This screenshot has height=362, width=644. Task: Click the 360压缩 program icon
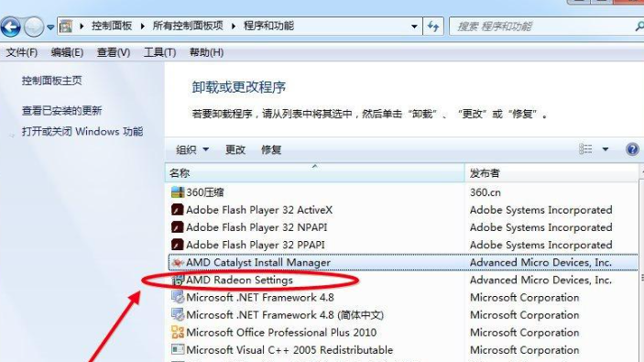click(178, 192)
